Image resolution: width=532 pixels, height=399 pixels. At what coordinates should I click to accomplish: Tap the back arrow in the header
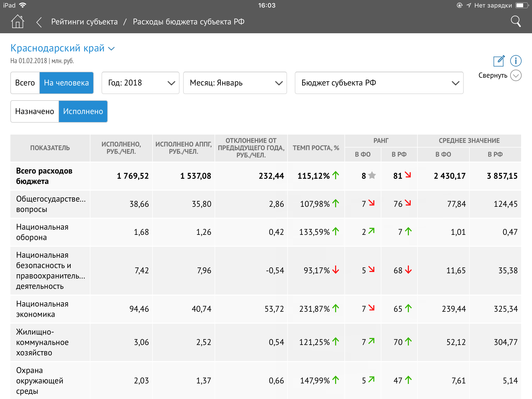click(39, 22)
